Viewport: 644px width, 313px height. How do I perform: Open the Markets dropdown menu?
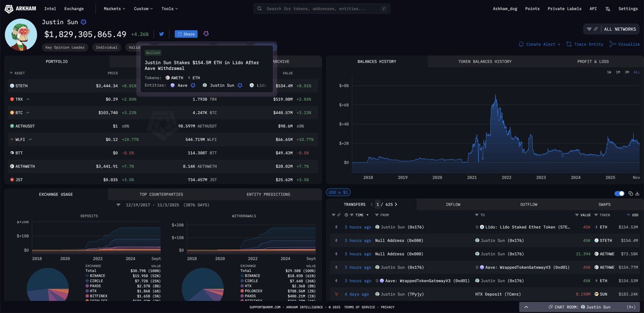[x=114, y=9]
